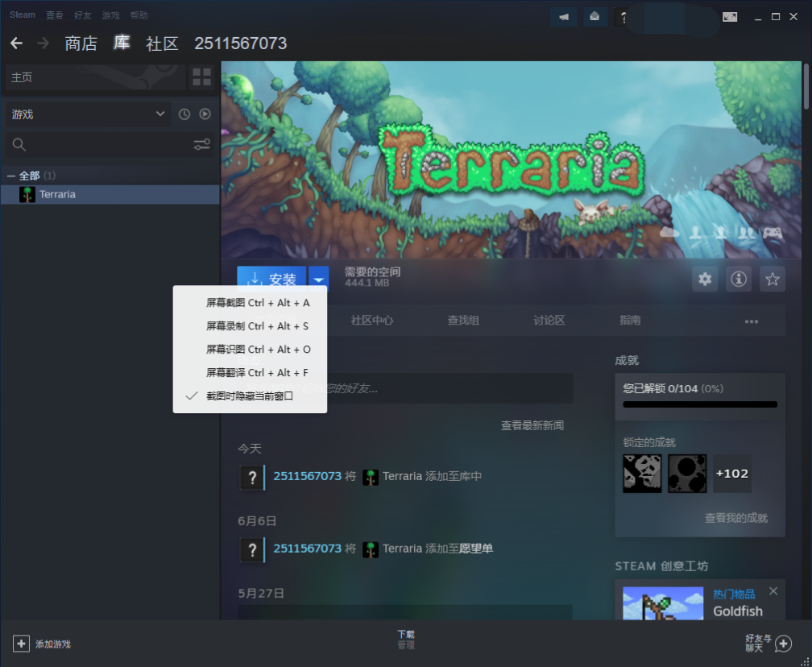Click the 安装 install button
The width and height of the screenshot is (812, 667).
pos(272,280)
